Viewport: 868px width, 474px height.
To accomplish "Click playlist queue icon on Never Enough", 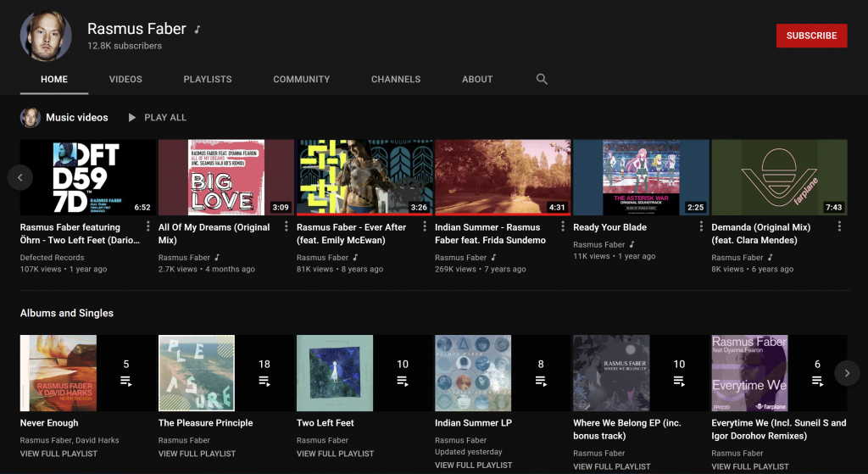I will coord(126,381).
